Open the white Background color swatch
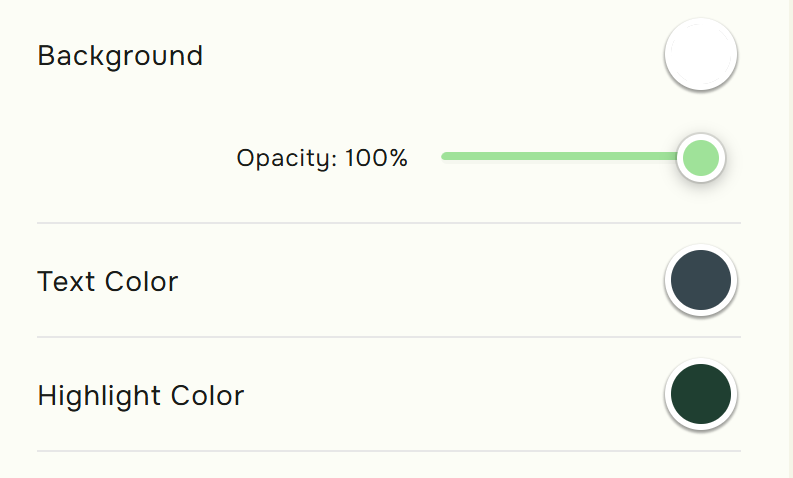The width and height of the screenshot is (793, 478). pyautogui.click(x=700, y=55)
